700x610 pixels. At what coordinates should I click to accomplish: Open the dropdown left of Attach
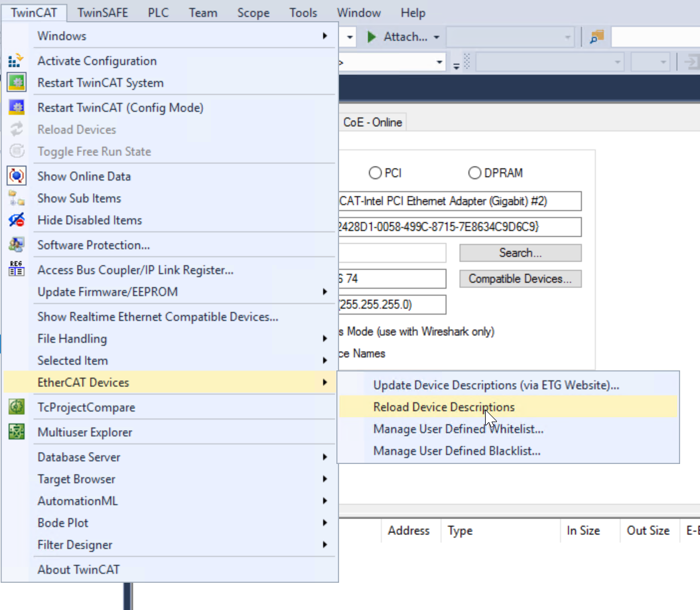(350, 37)
